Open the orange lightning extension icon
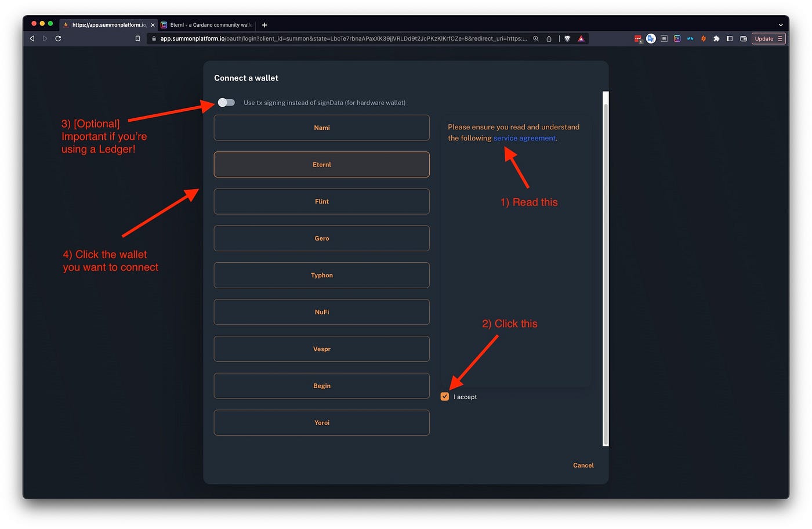Screen dimensions: 812x529 click(704, 39)
